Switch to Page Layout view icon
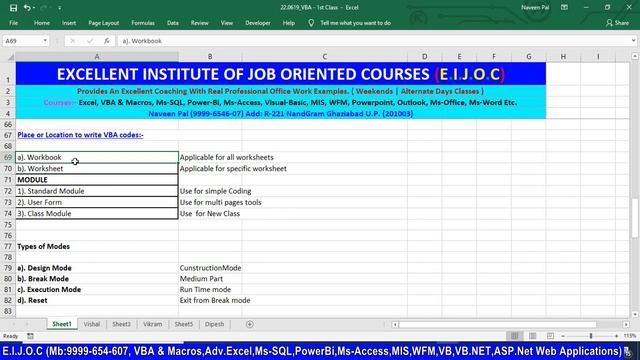 pyautogui.click(x=532, y=336)
